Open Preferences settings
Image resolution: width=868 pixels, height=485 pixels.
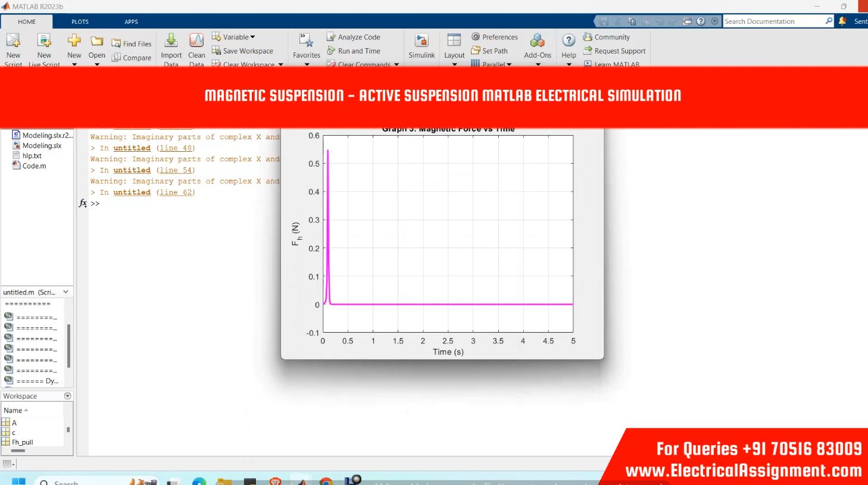click(494, 37)
